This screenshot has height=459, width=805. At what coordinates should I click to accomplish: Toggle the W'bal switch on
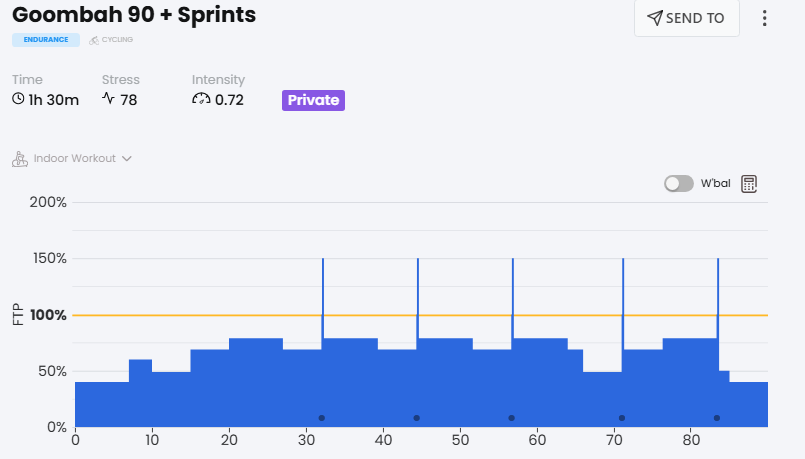tap(679, 184)
